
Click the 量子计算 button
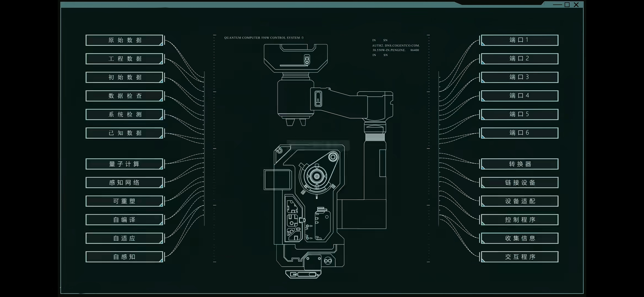pyautogui.click(x=124, y=164)
